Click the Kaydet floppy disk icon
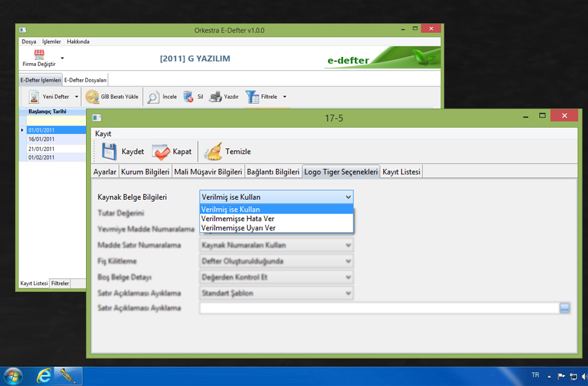The width and height of the screenshot is (588, 386). [x=109, y=152]
